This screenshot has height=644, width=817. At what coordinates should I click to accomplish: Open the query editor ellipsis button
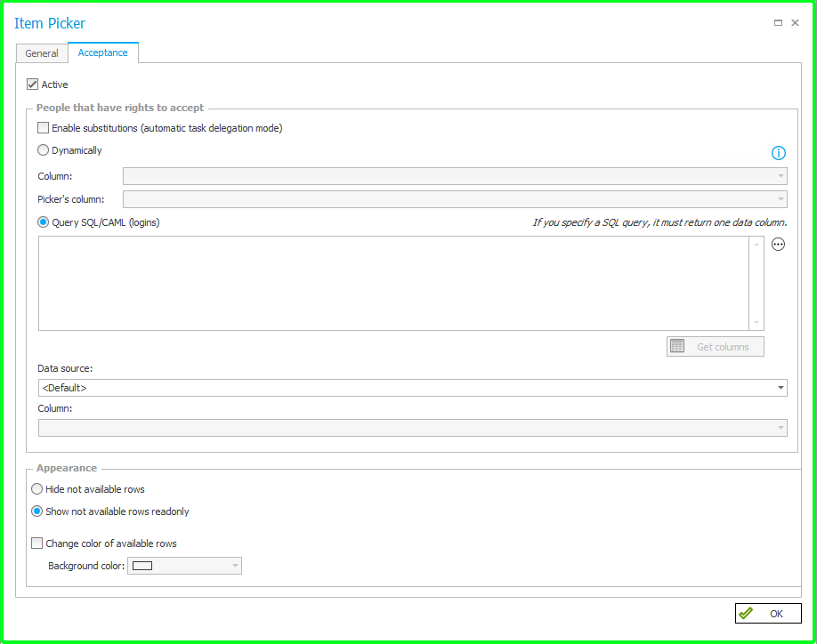(778, 244)
